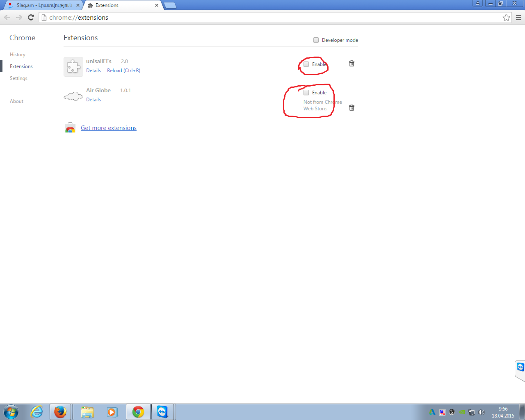The image size is (525, 420).
Task: Open Firefox from the taskbar
Action: 60,412
